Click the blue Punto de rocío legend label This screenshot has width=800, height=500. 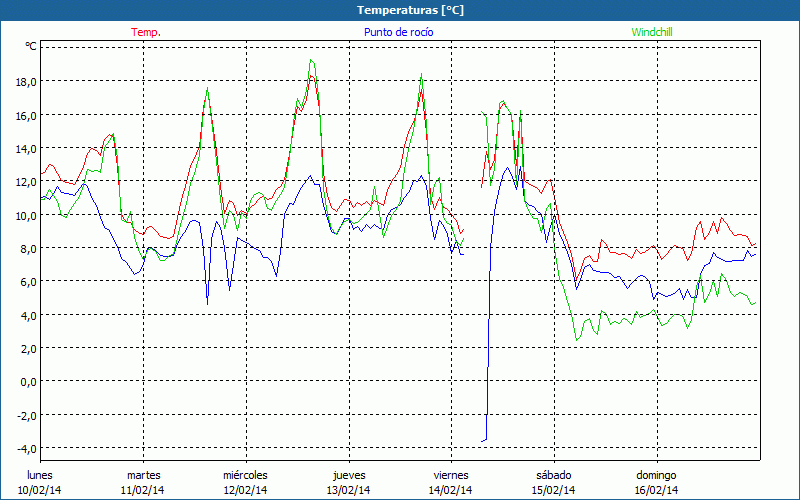pyautogui.click(x=398, y=32)
